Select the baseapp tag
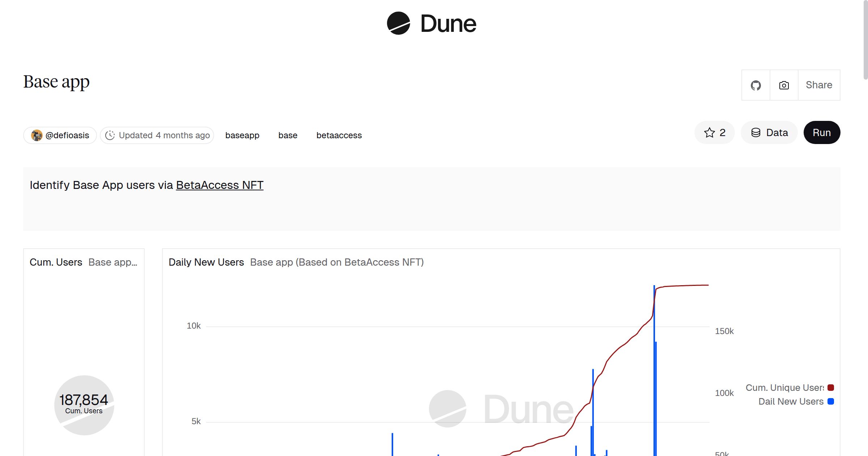 point(242,135)
